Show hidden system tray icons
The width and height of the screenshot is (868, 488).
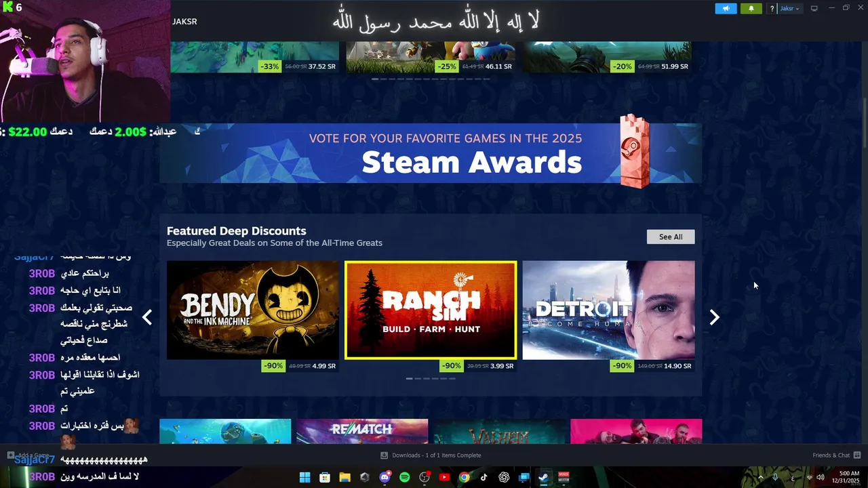click(760, 477)
